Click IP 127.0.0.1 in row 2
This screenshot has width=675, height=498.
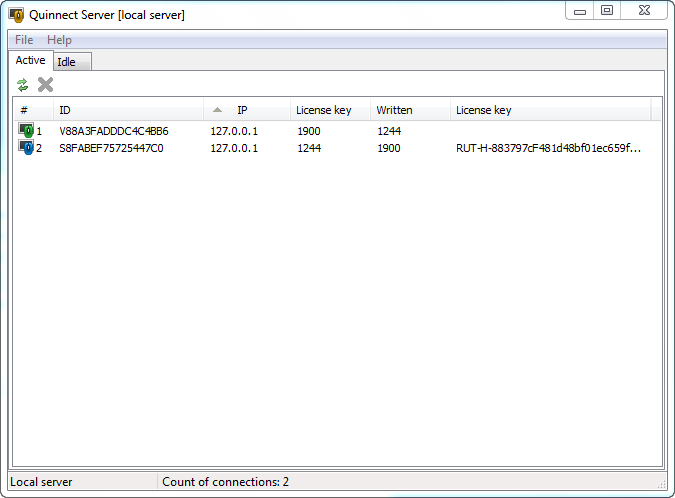(x=234, y=148)
